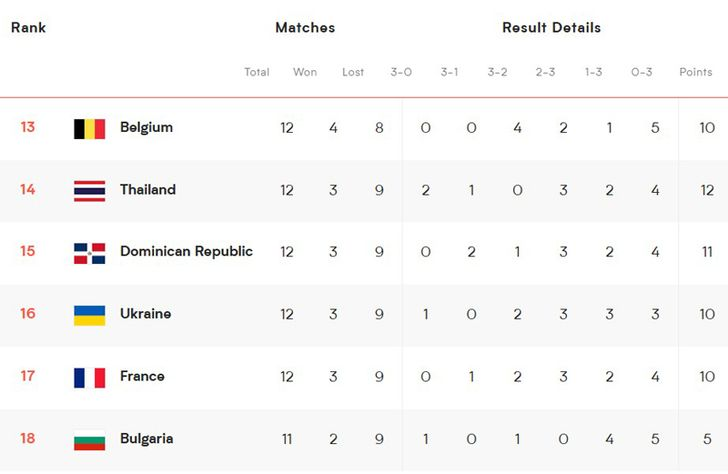728x474 pixels.
Task: Open the Belgium team link
Action: [146, 127]
